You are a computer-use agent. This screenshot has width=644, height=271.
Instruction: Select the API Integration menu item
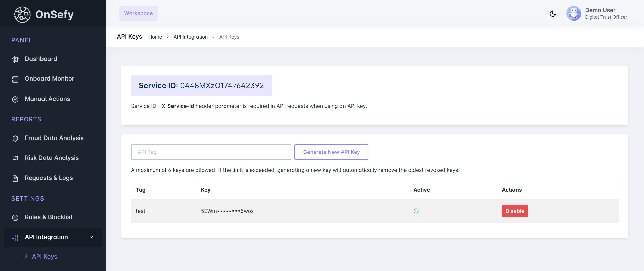coord(53,237)
